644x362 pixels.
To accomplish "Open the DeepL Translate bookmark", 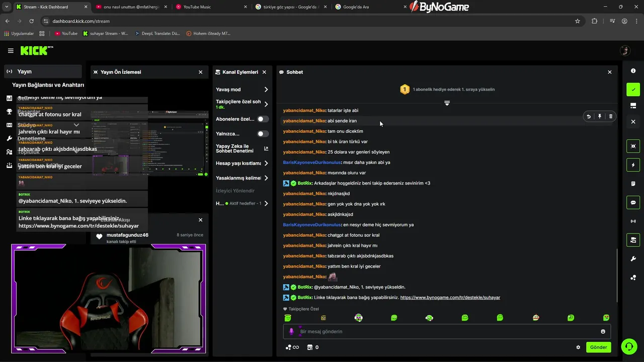I will 157,34.
